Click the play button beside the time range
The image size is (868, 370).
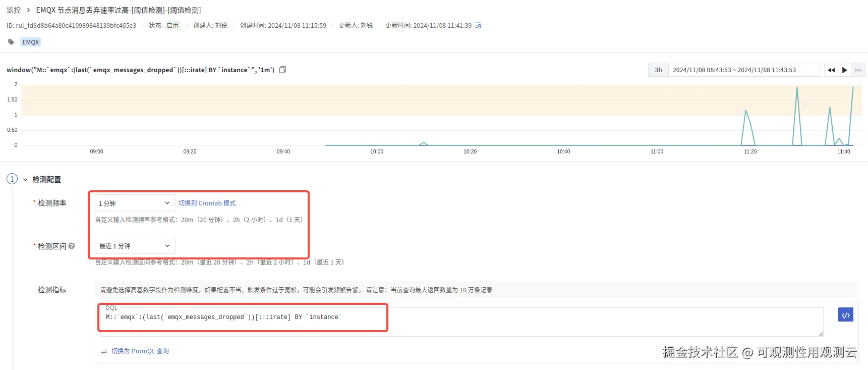pyautogui.click(x=845, y=70)
